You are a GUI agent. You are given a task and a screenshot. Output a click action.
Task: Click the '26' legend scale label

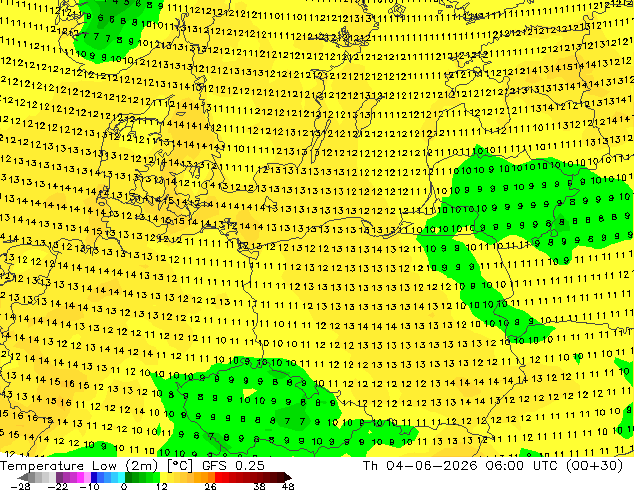pos(210,486)
